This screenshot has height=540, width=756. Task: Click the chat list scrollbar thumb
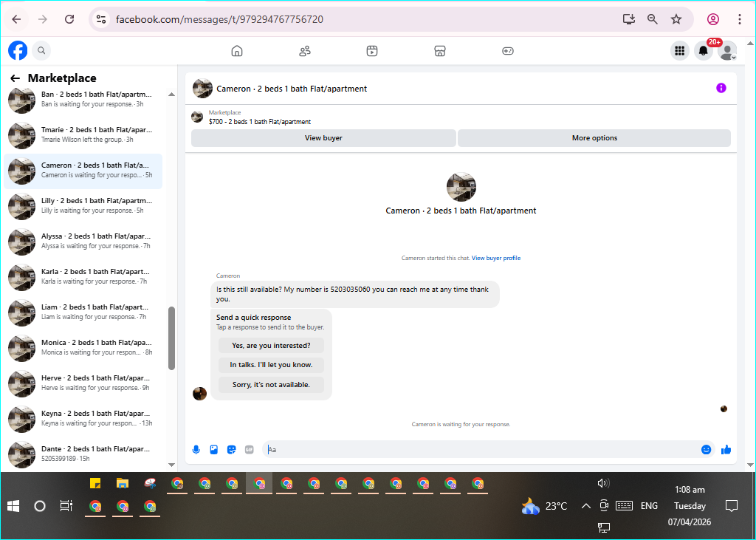[171, 338]
